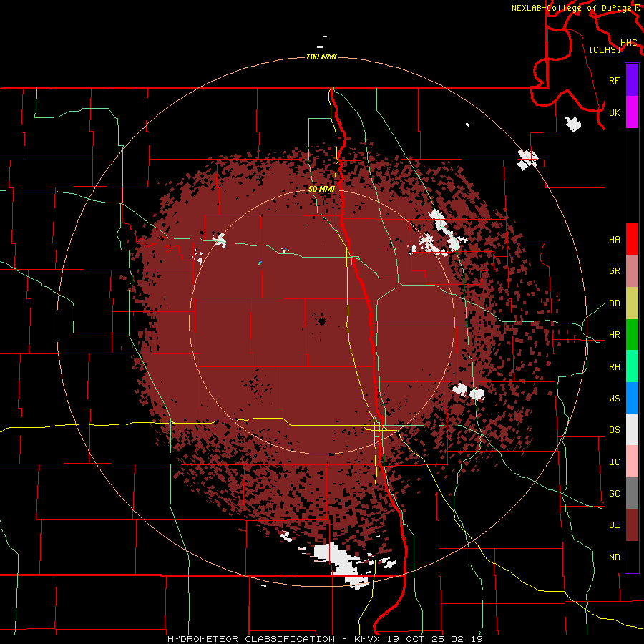The height and width of the screenshot is (644, 644).
Task: Click the IC pink legend swatch
Action: (x=632, y=462)
